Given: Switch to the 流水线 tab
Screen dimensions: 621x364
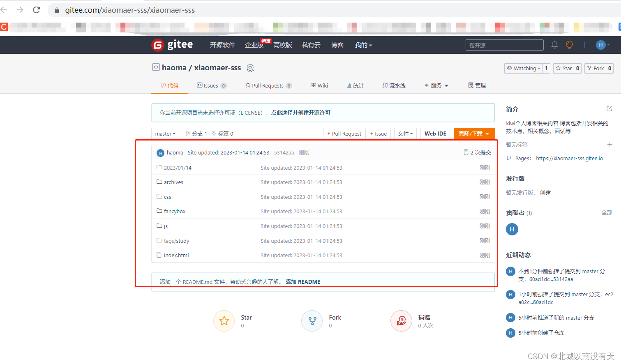Looking at the screenshot, I should tap(394, 85).
